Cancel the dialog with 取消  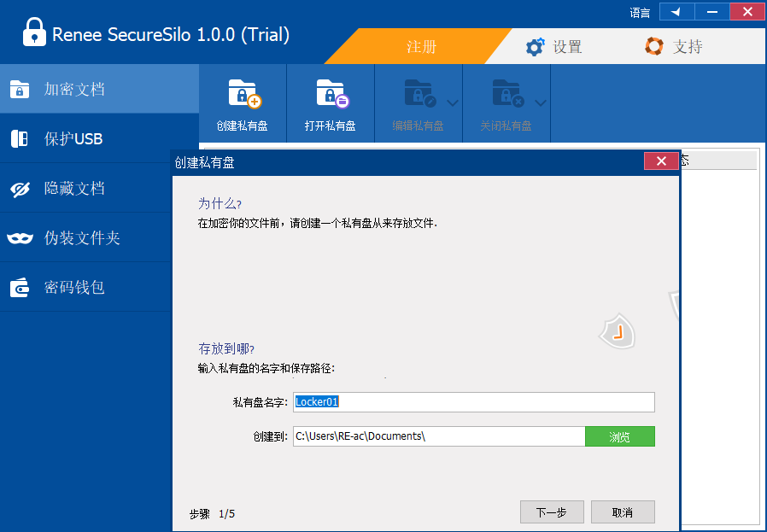point(623,512)
